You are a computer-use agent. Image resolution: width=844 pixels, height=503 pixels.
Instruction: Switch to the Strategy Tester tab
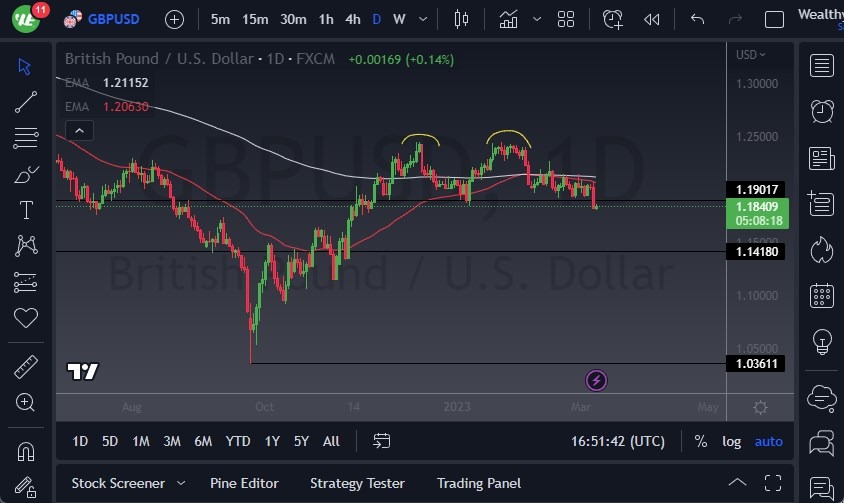coord(357,483)
